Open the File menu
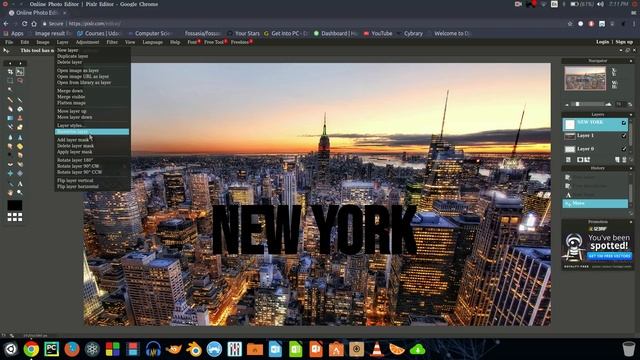Screen dimensions: 640x360 pyautogui.click(x=9, y=42)
